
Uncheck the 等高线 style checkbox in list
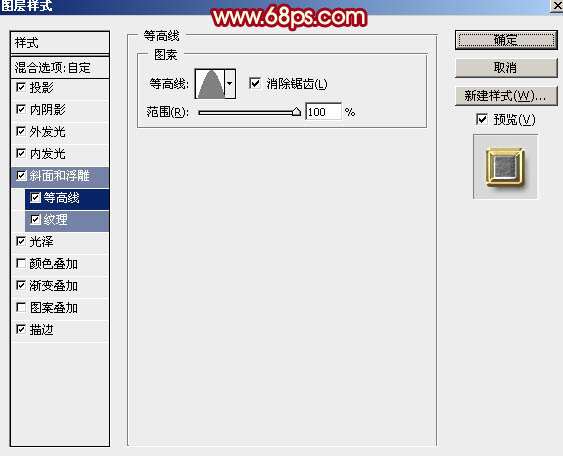click(36, 197)
